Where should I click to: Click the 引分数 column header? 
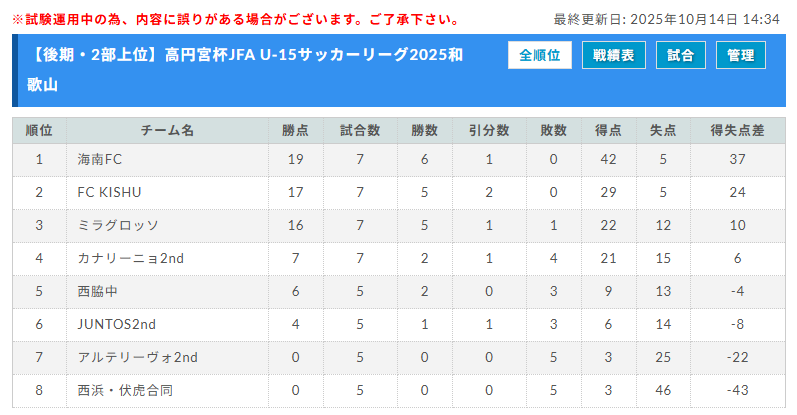pyautogui.click(x=489, y=131)
